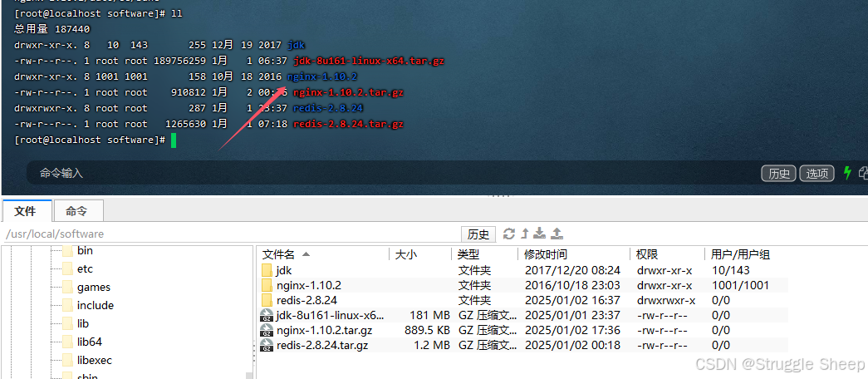This screenshot has width=868, height=379.
Task: Select the games folder in the tree
Action: [94, 287]
